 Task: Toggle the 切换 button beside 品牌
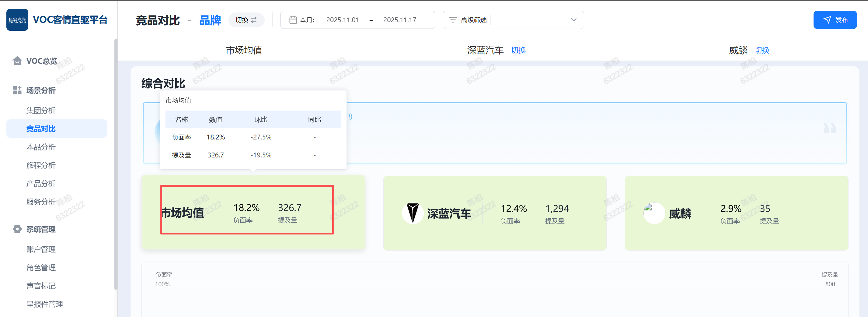tap(246, 20)
